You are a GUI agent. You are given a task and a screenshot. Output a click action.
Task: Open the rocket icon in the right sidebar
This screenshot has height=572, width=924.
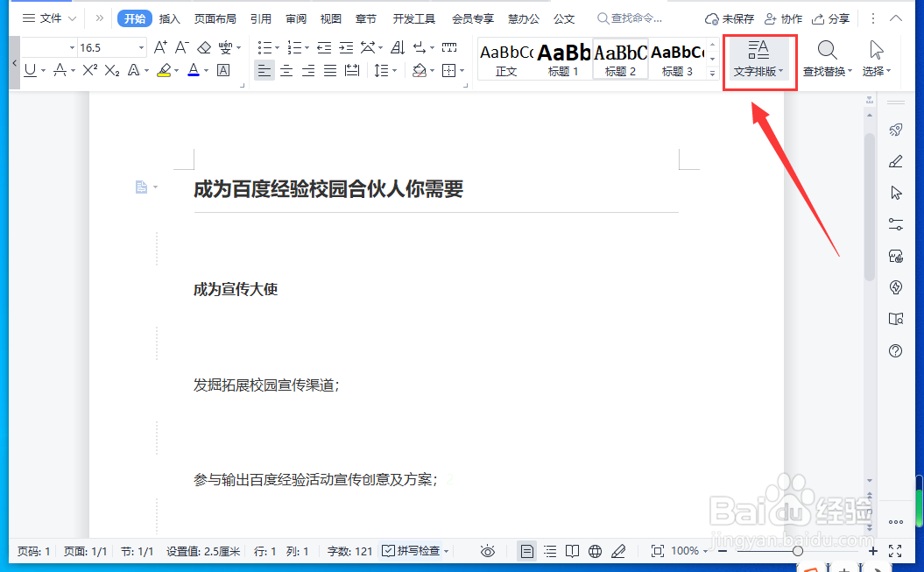point(896,130)
